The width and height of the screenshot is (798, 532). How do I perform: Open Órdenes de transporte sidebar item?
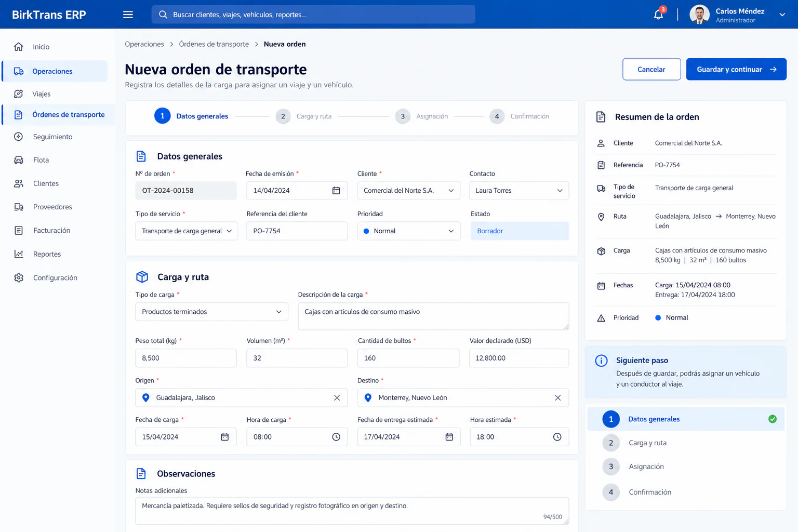(x=58, y=115)
